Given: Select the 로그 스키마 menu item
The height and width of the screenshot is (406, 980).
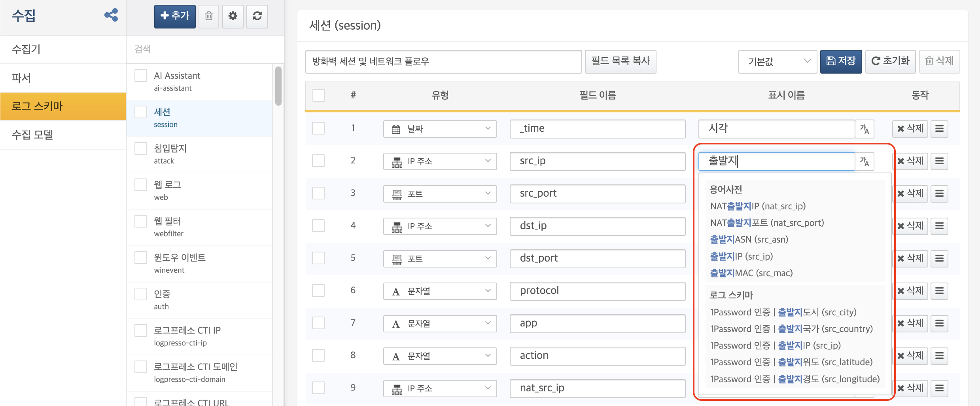Looking at the screenshot, I should pos(63,106).
